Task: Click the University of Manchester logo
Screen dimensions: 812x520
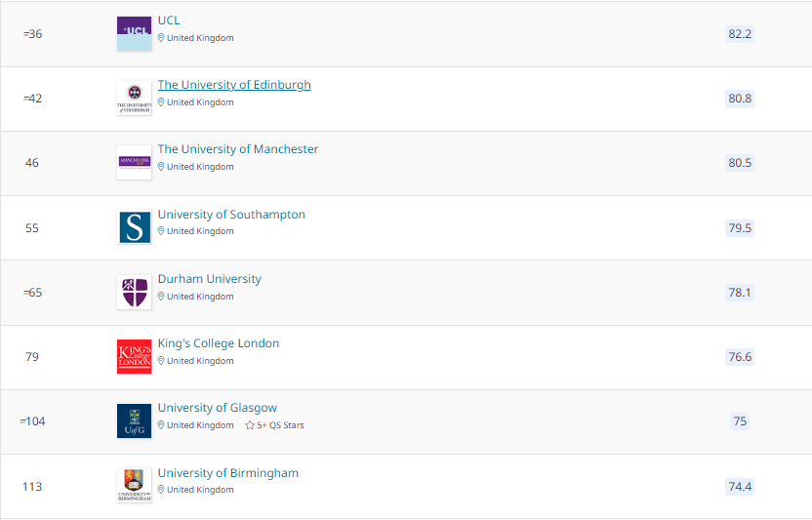Action: tap(134, 162)
